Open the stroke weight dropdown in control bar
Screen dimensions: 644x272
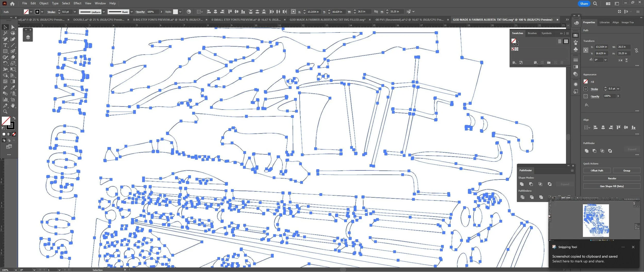[75, 12]
